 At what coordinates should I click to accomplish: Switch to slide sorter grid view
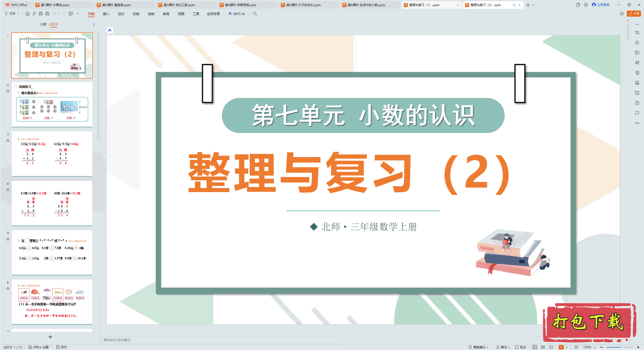[x=543, y=347]
